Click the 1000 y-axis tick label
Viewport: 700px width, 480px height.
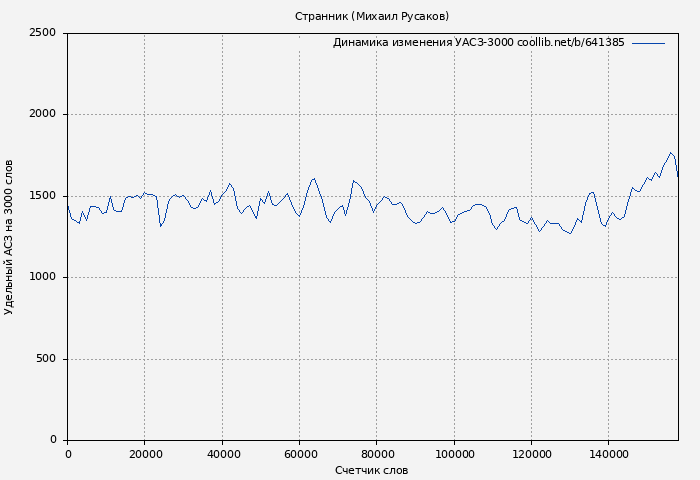click(42, 278)
